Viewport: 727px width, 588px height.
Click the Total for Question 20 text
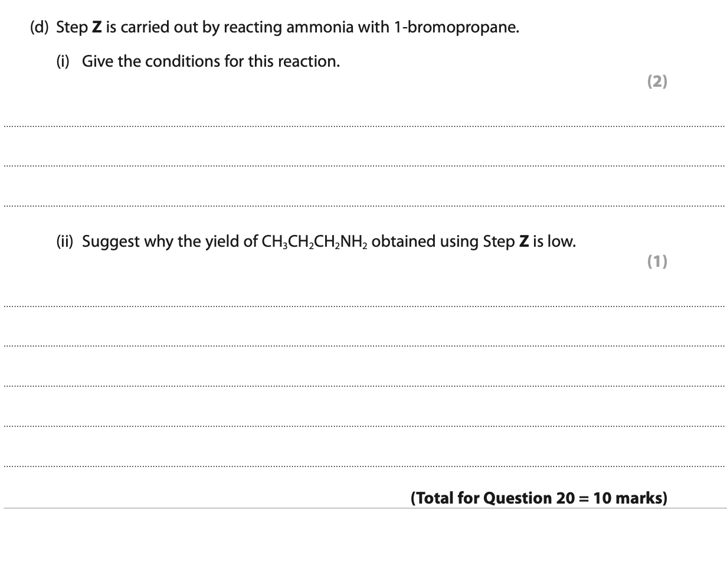coord(539,498)
